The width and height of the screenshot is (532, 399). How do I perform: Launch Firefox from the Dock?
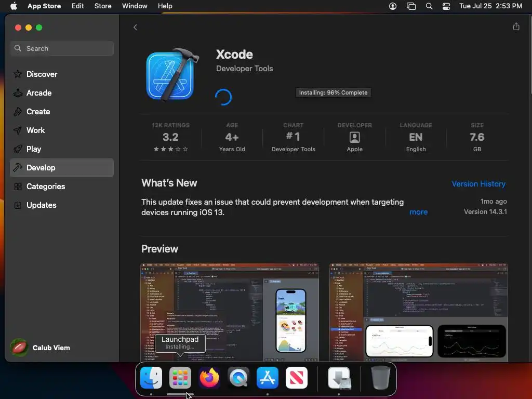(209, 378)
